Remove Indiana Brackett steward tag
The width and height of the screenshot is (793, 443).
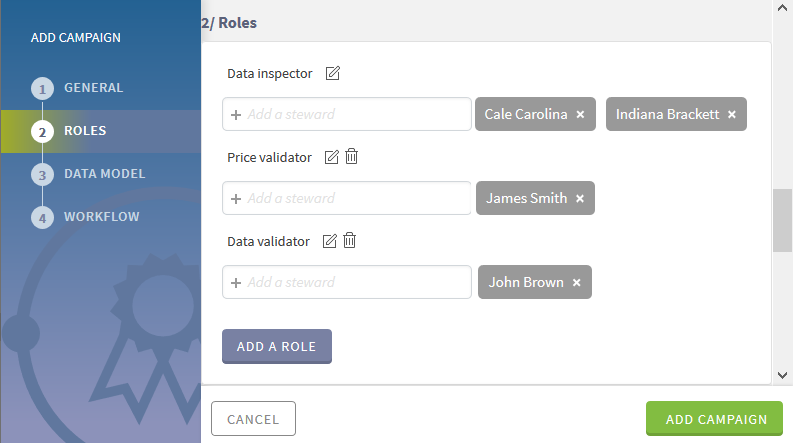point(732,114)
